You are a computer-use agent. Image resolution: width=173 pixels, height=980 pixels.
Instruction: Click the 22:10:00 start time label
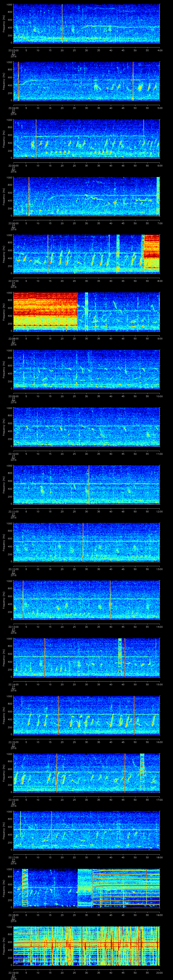click(x=13, y=454)
